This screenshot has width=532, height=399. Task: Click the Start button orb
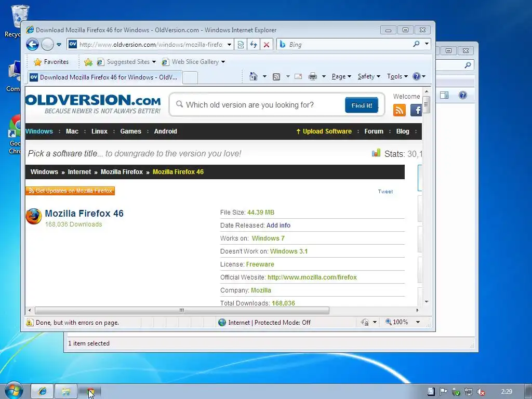click(13, 390)
